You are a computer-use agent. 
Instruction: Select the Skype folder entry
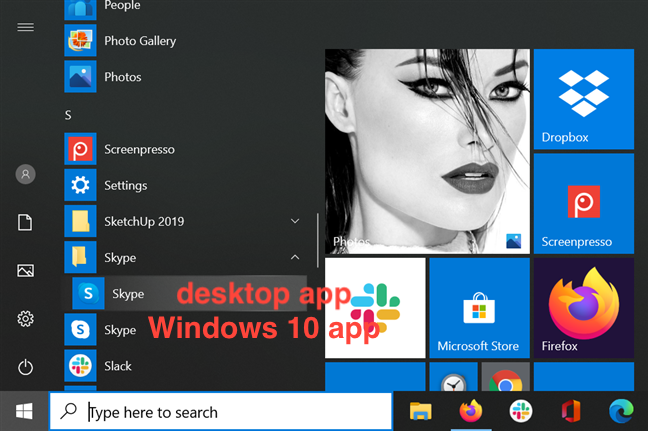[x=185, y=257]
